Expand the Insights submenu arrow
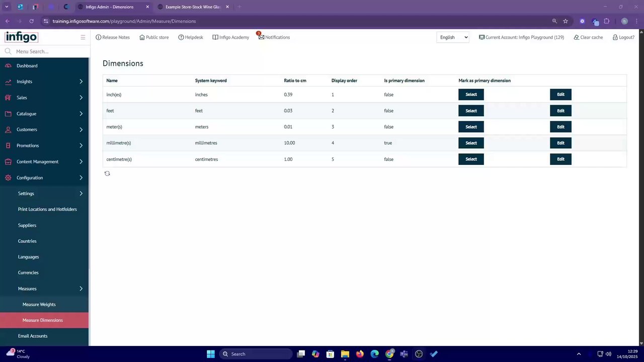The height and width of the screenshot is (362, 644). [x=81, y=81]
